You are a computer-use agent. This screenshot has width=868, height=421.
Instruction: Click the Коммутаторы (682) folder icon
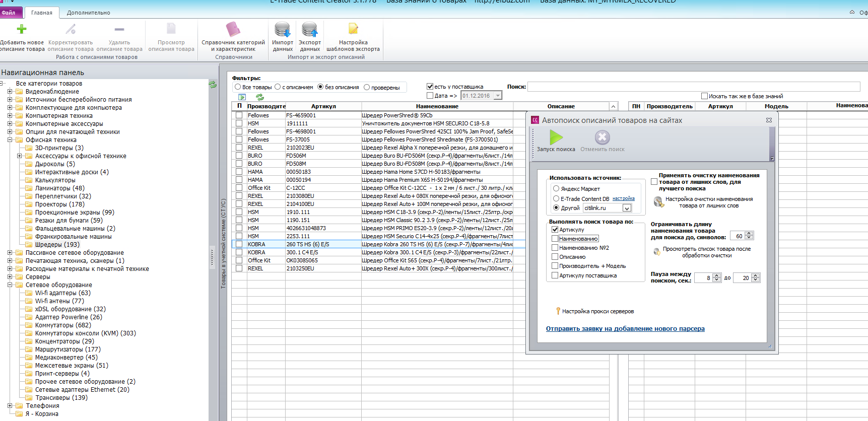coord(29,325)
